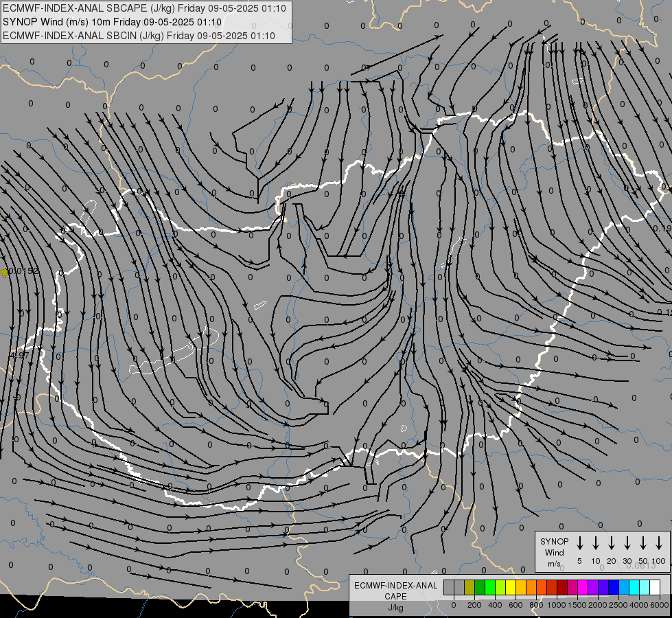The image size is (672, 618).
Task: Pick the light orange CAPE swatch
Action: pyautogui.click(x=531, y=588)
